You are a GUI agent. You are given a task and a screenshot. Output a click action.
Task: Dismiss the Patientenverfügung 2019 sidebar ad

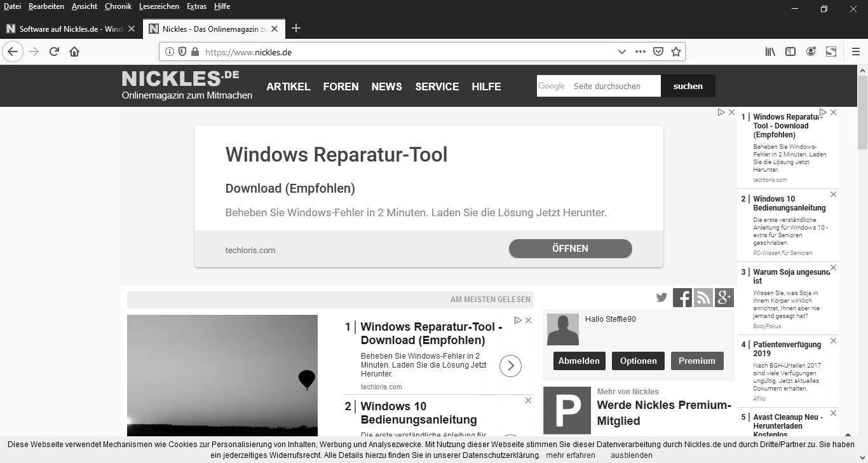[834, 340]
